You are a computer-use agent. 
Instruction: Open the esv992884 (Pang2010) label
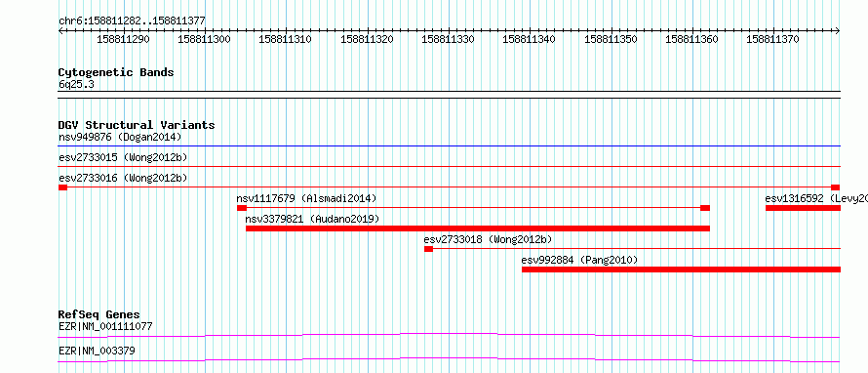[x=579, y=260]
